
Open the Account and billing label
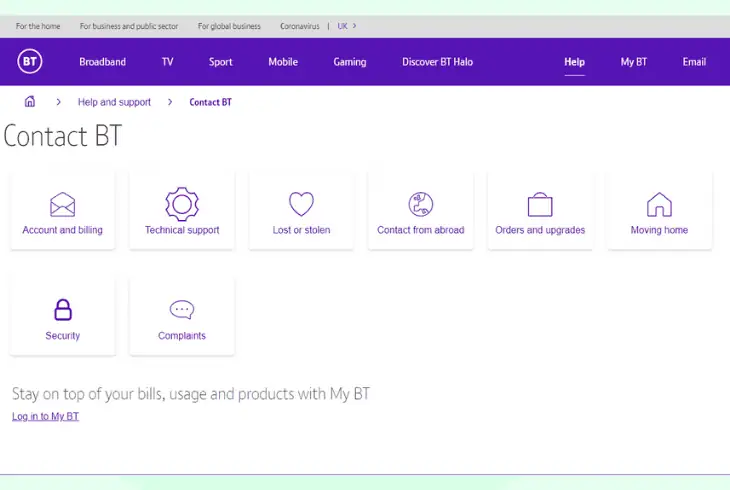[62, 230]
